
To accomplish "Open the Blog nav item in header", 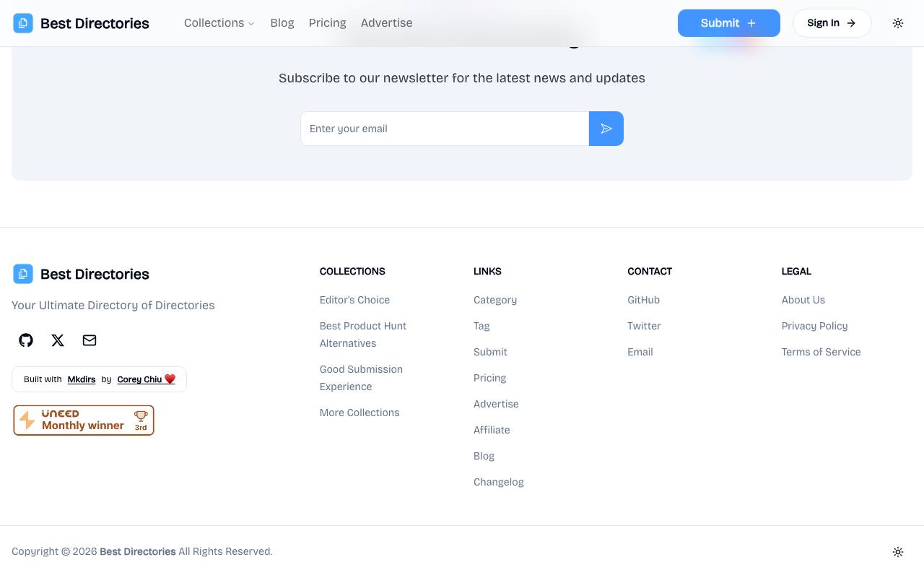I will (282, 23).
